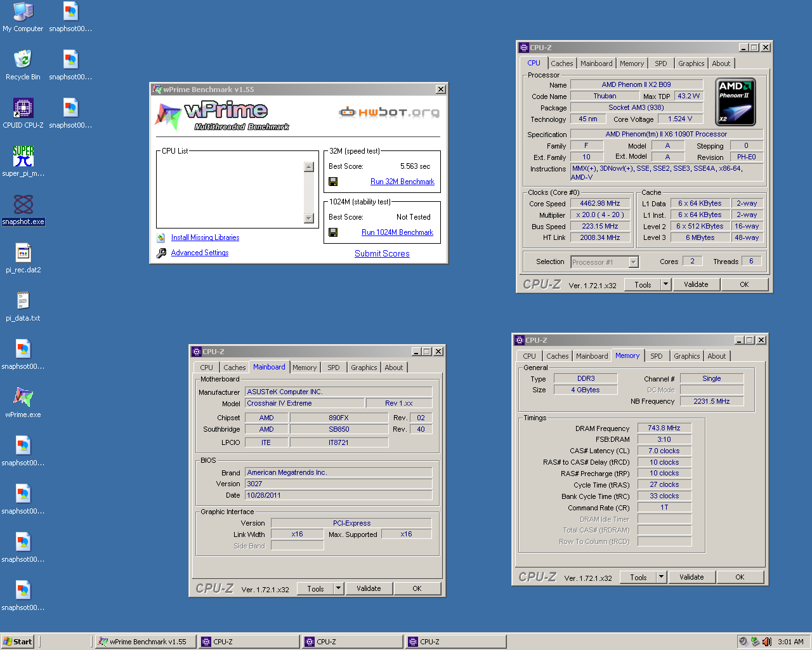Select the wPrime.exe desktop icon
Screen dimensions: 812x650
click(23, 398)
